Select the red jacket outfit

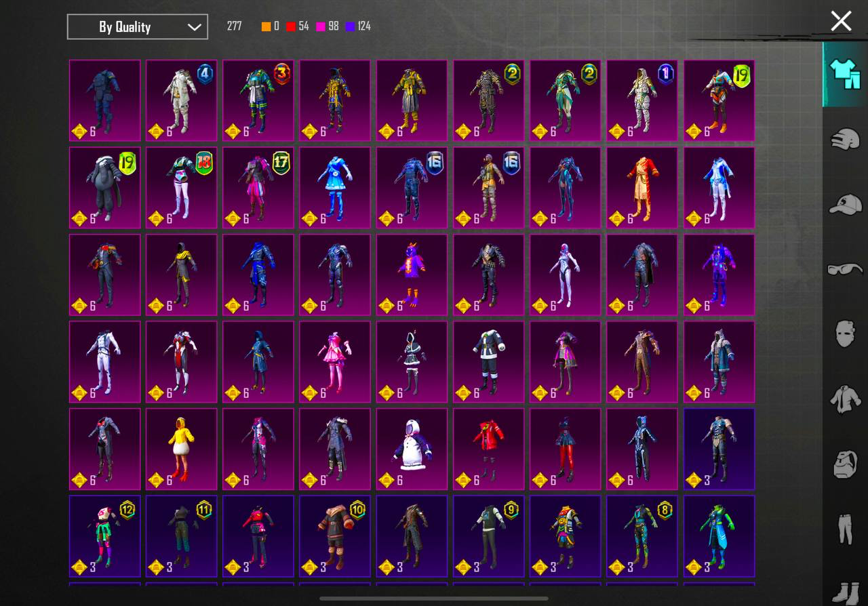coord(489,449)
